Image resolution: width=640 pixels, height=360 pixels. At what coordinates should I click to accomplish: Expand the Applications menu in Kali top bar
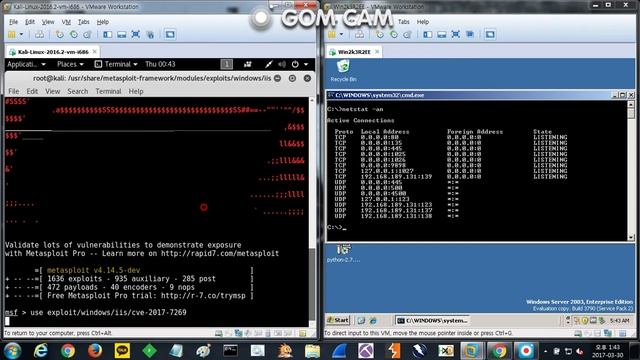tap(26, 64)
